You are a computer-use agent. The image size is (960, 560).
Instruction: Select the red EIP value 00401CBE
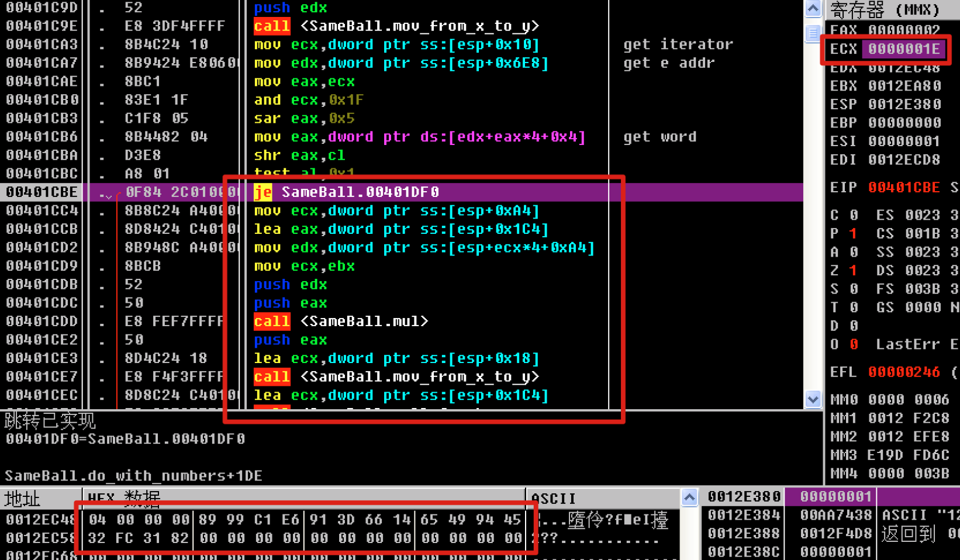[x=904, y=188]
